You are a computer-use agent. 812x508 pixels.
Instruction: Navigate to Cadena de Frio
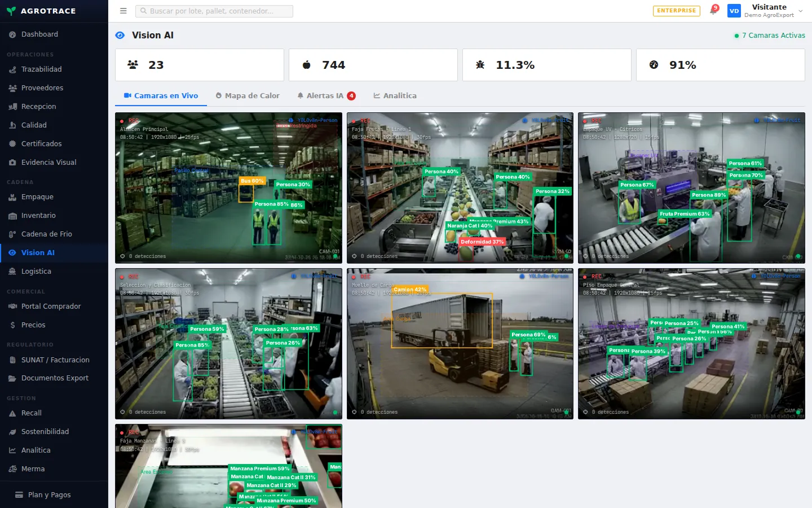pos(54,234)
